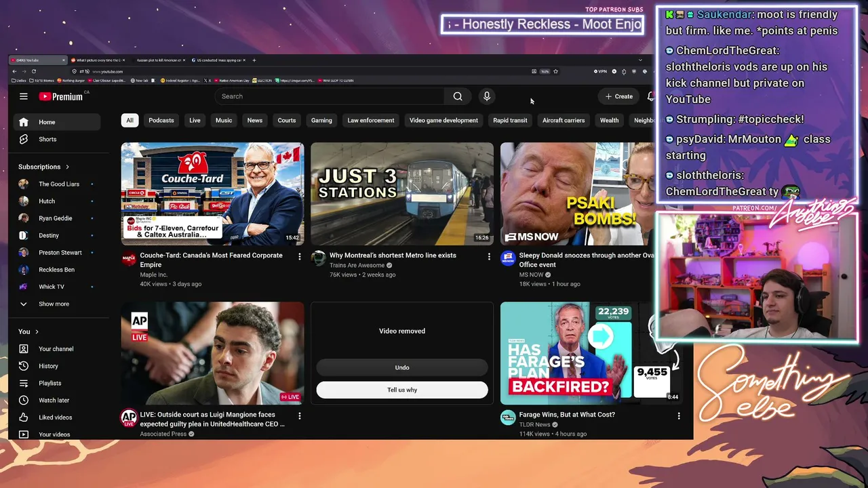Open Preston Stewart's channel
The image size is (868, 488).
(x=57, y=252)
